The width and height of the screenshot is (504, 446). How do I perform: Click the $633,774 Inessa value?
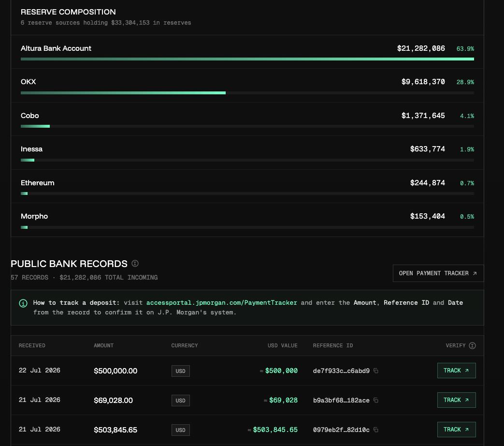428,149
